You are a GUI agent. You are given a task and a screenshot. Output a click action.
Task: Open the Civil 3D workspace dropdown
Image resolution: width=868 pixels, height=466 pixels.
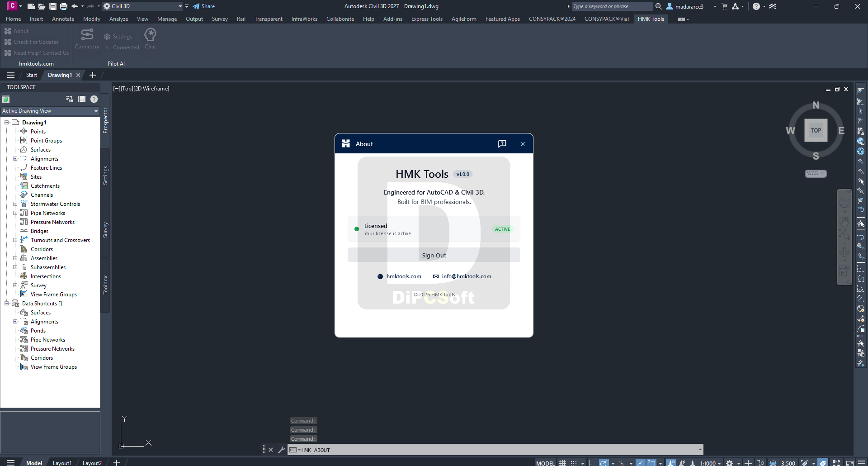pos(142,6)
